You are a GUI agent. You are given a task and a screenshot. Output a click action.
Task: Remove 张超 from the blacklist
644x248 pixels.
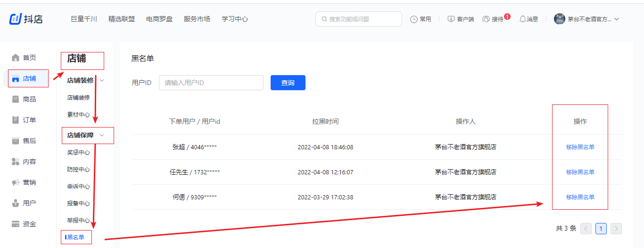tap(580, 147)
